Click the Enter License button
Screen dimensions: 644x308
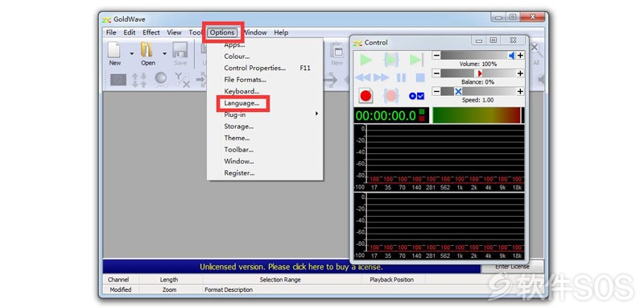pyautogui.click(x=512, y=266)
